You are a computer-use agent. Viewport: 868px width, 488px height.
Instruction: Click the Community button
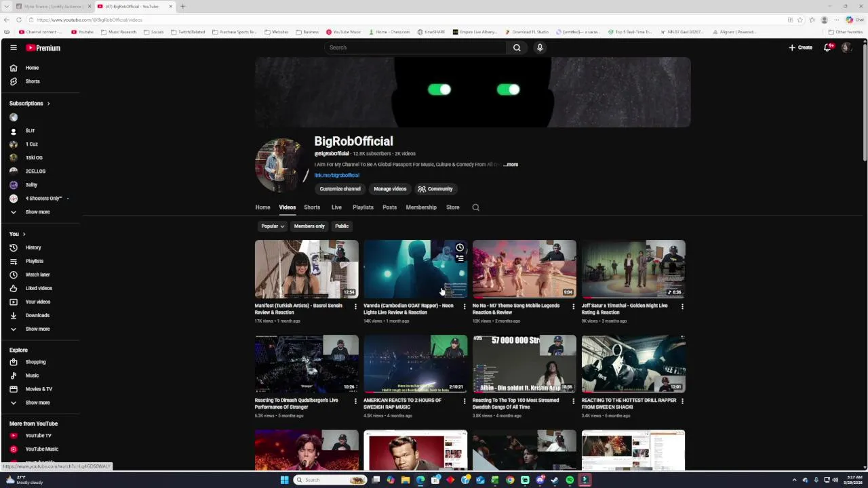(435, 189)
